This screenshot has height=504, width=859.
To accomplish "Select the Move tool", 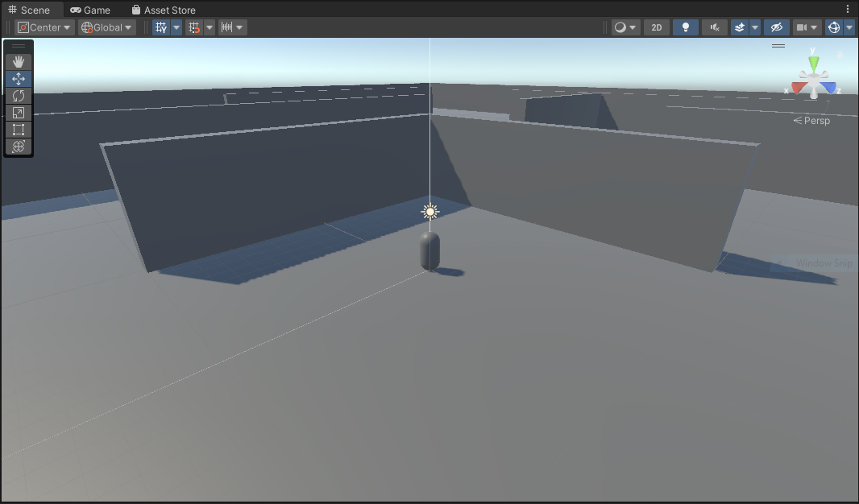I will coord(18,78).
